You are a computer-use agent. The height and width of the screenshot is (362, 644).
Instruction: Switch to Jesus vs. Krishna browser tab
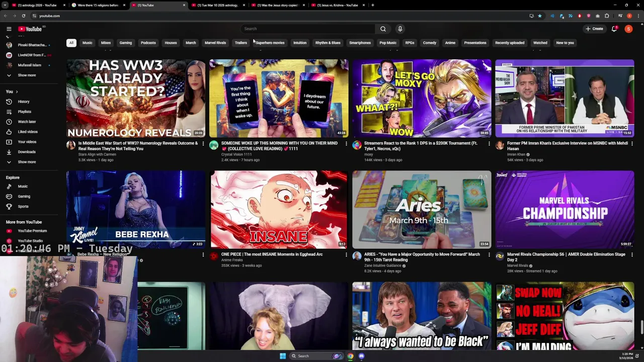pos(337,5)
